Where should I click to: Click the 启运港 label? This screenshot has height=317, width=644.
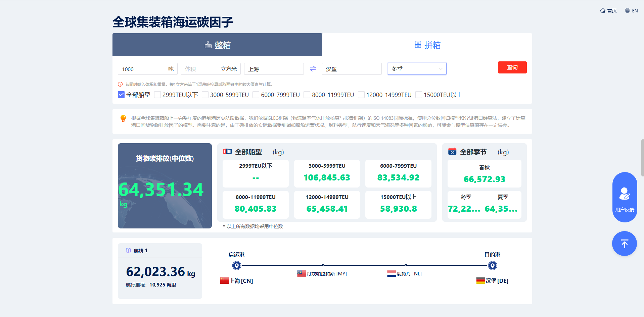(x=237, y=255)
